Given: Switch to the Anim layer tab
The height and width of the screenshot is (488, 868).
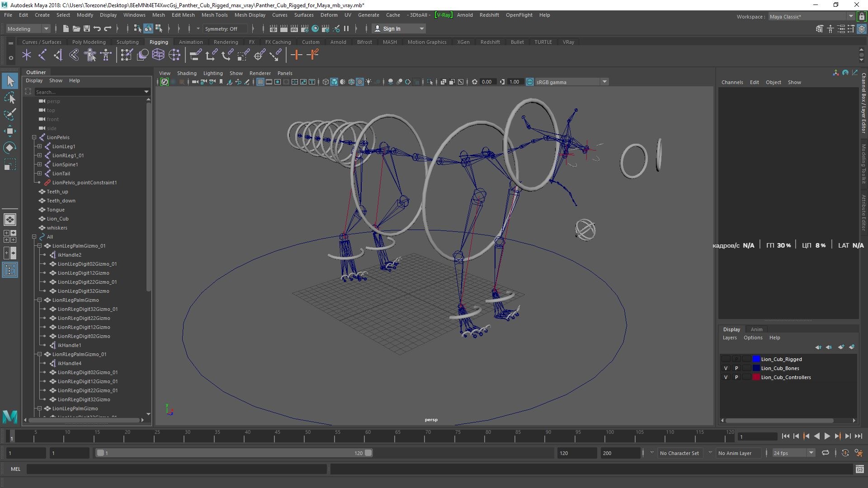Looking at the screenshot, I should [756, 329].
